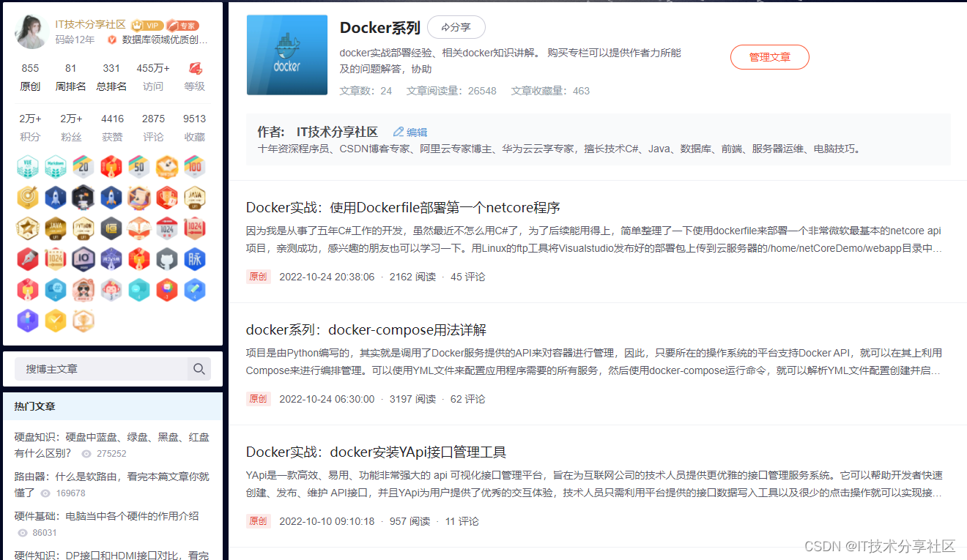967x560 pixels.
Task: Open hot article 电脑当中各个硬件的作用介绍
Action: [x=106, y=516]
